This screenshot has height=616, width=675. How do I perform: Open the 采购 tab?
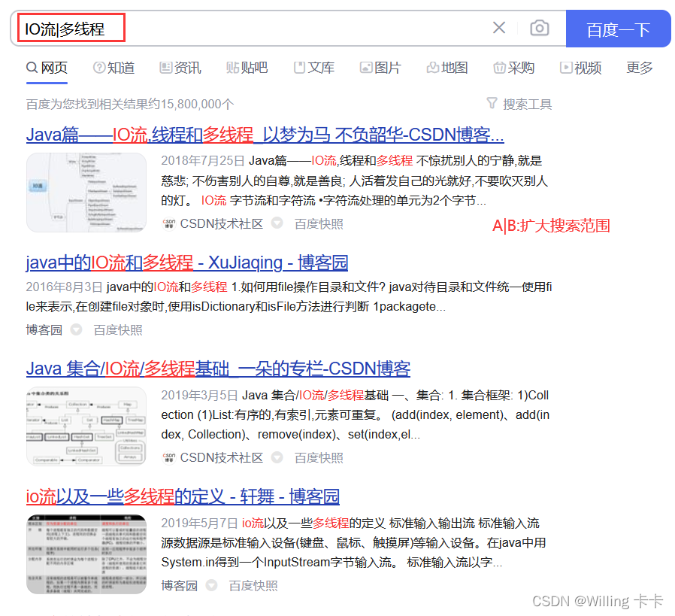pos(514,68)
